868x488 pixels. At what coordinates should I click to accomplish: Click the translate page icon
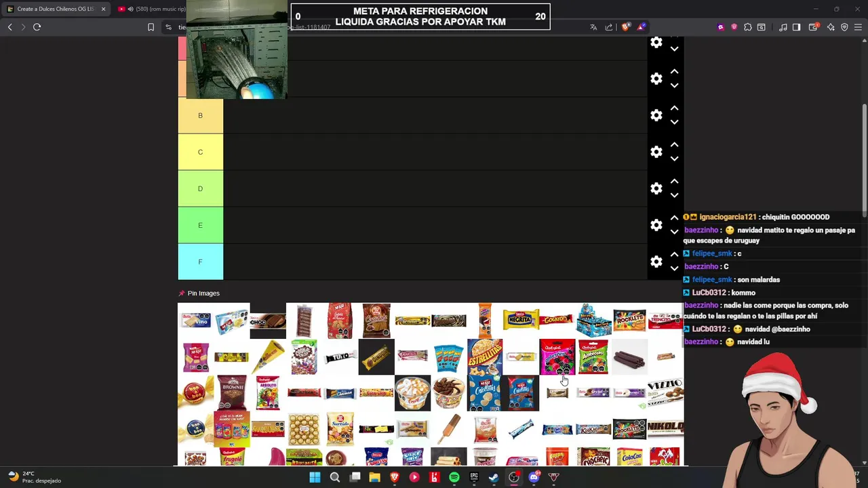click(x=593, y=27)
